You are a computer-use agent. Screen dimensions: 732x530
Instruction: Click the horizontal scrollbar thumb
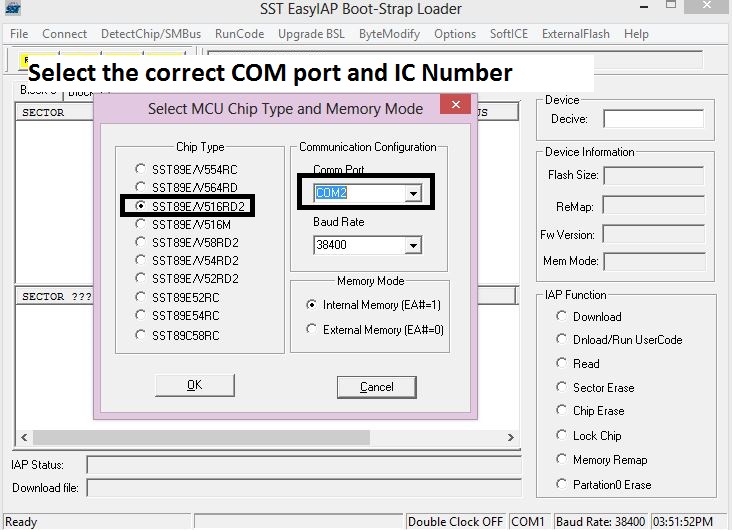tap(201, 438)
